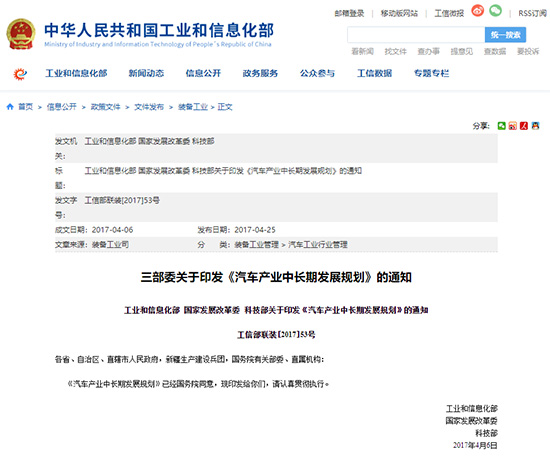Click into the site search field
Viewport: 550px width, 457px height.
coord(416,35)
